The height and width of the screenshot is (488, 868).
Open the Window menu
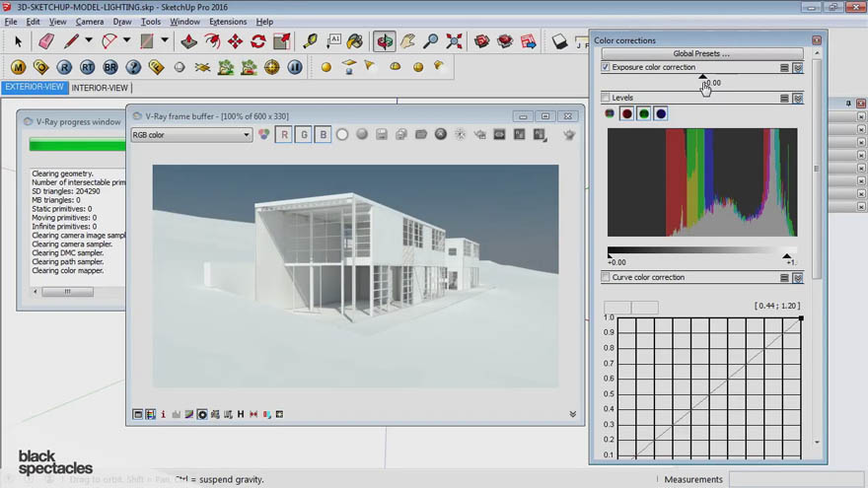[184, 22]
